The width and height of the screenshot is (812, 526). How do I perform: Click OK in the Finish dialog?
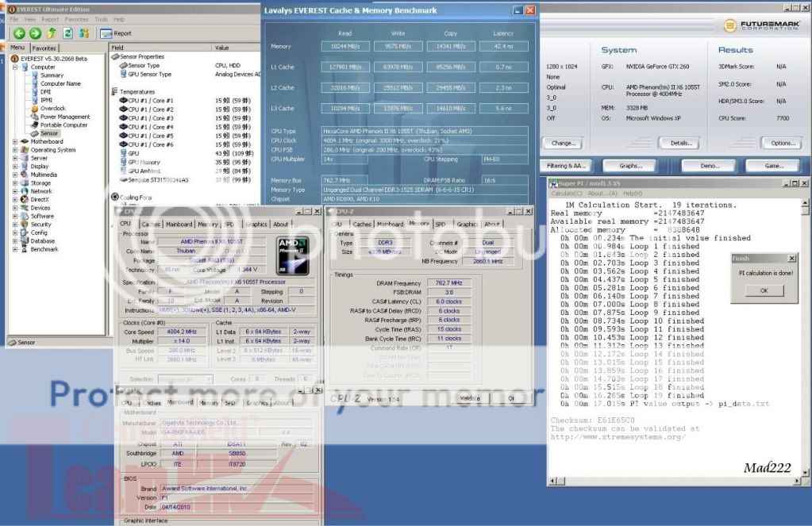pyautogui.click(x=763, y=290)
